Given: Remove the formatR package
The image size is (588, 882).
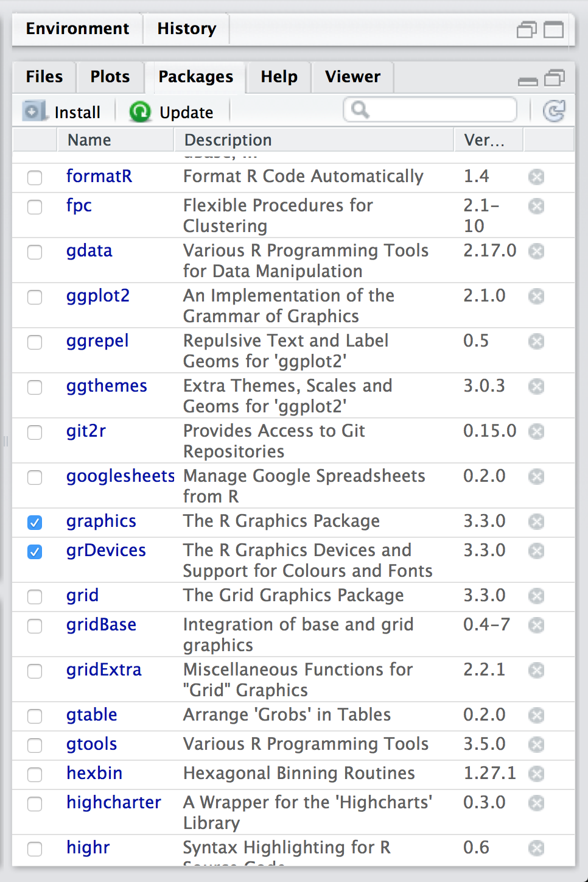Looking at the screenshot, I should coord(536,177).
